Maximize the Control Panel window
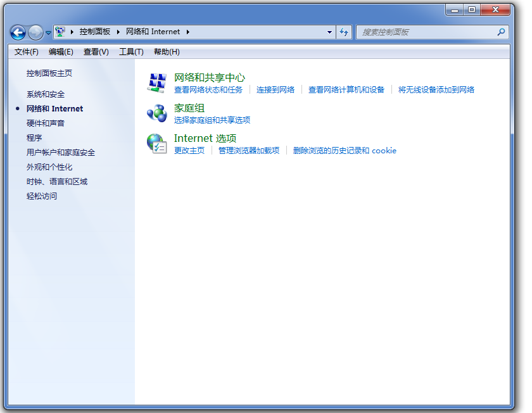The width and height of the screenshot is (532, 413). click(x=472, y=10)
